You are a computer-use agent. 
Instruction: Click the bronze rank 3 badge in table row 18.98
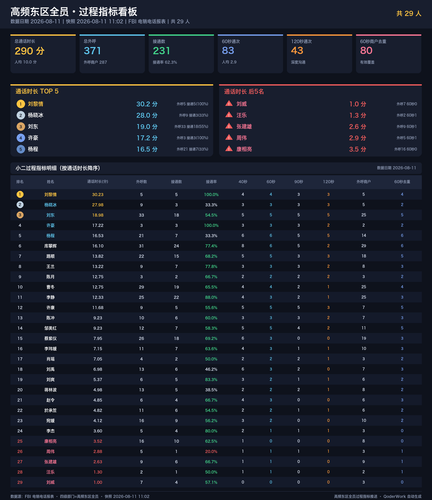[20, 215]
